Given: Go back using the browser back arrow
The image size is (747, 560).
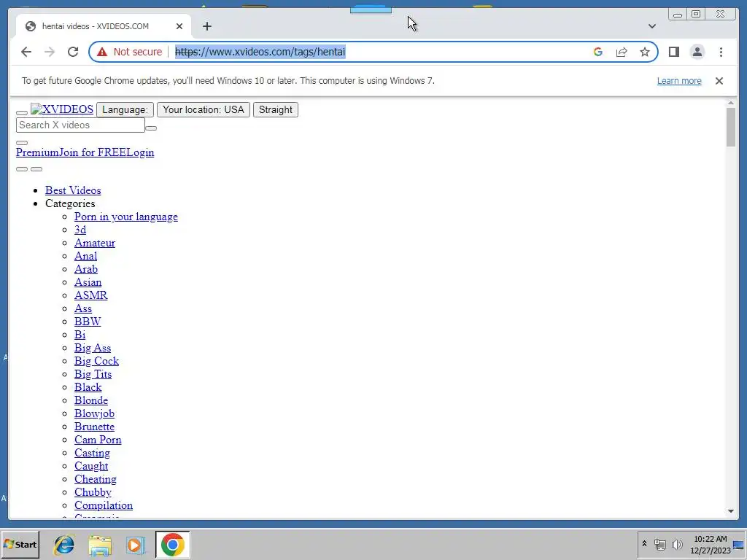Looking at the screenshot, I should 26,52.
